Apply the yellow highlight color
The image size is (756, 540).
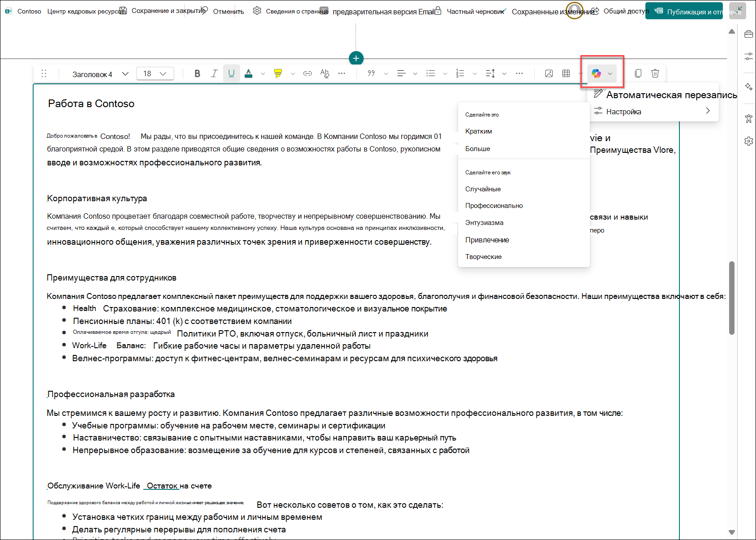pos(278,73)
